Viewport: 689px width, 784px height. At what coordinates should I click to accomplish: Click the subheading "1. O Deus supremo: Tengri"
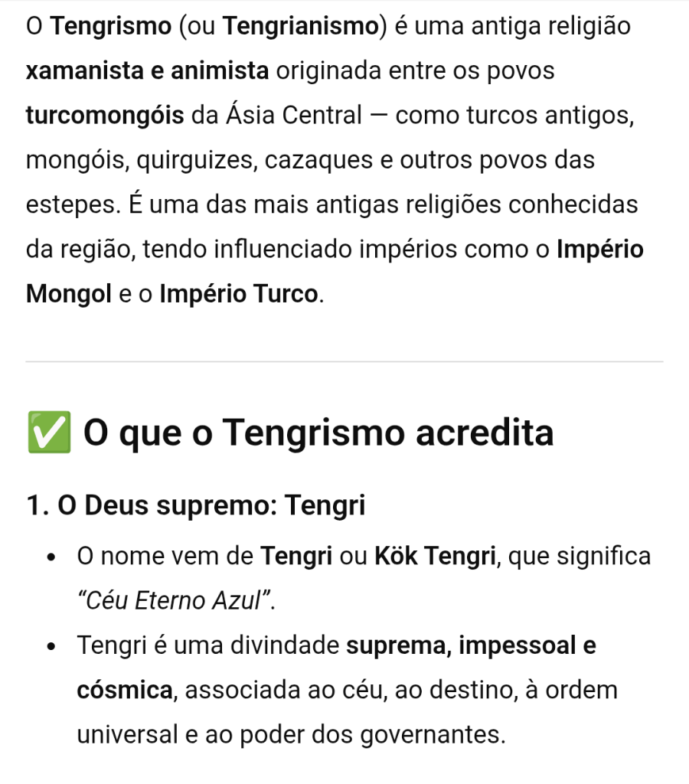coord(195,506)
